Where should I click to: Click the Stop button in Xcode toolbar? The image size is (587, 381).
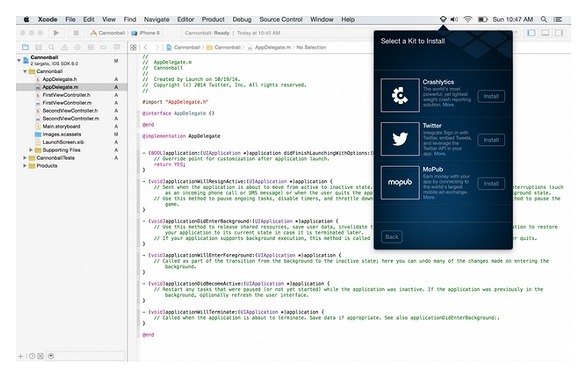click(x=76, y=33)
